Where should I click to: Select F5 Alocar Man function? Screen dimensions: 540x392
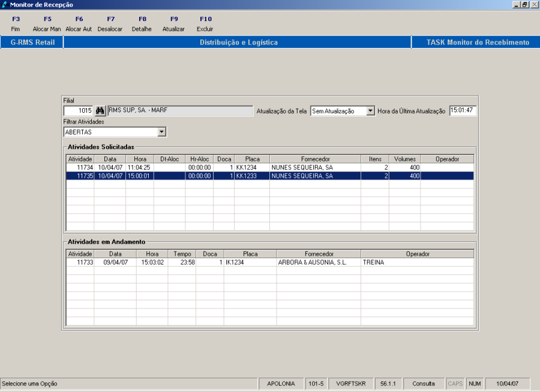(x=47, y=24)
